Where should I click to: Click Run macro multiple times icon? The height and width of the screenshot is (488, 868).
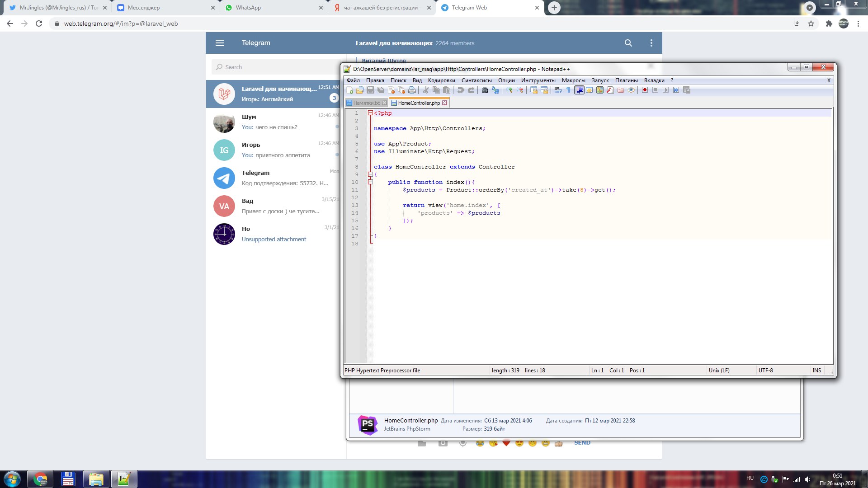coord(675,90)
